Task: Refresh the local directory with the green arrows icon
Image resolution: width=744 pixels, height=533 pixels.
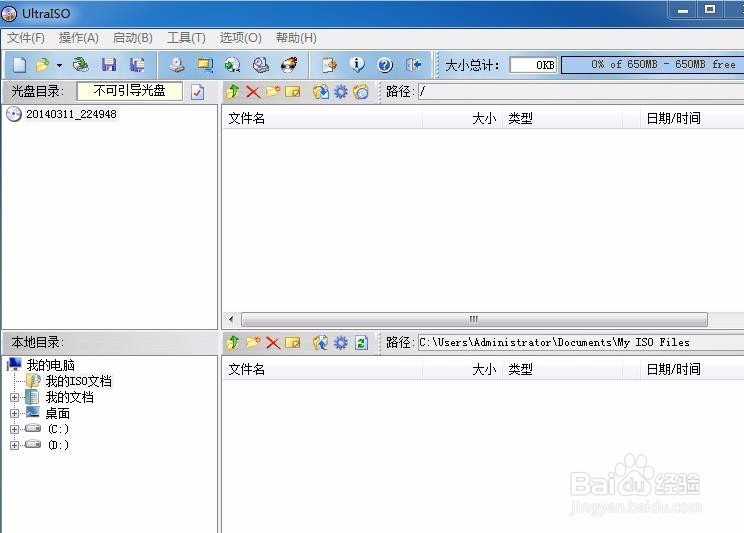Action: (x=361, y=343)
